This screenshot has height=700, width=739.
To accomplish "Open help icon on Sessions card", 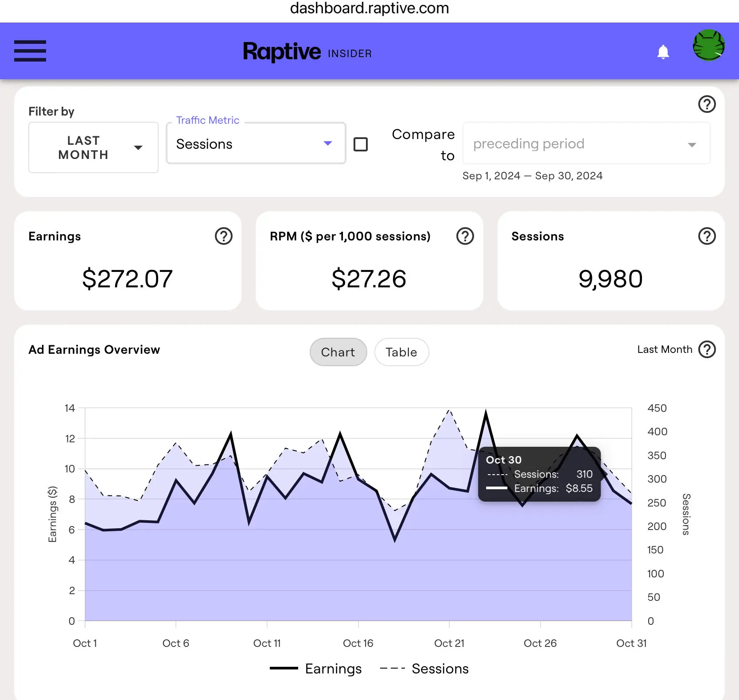I will (707, 236).
